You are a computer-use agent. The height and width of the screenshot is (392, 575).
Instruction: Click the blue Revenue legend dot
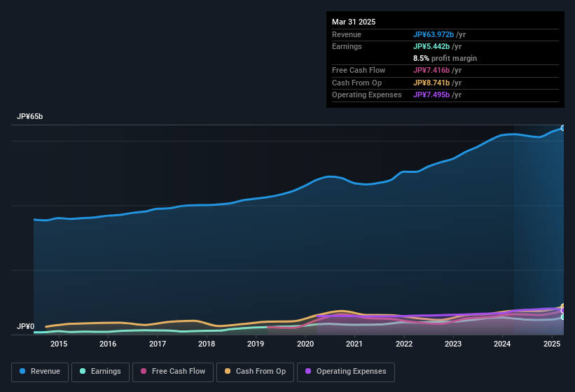22,371
